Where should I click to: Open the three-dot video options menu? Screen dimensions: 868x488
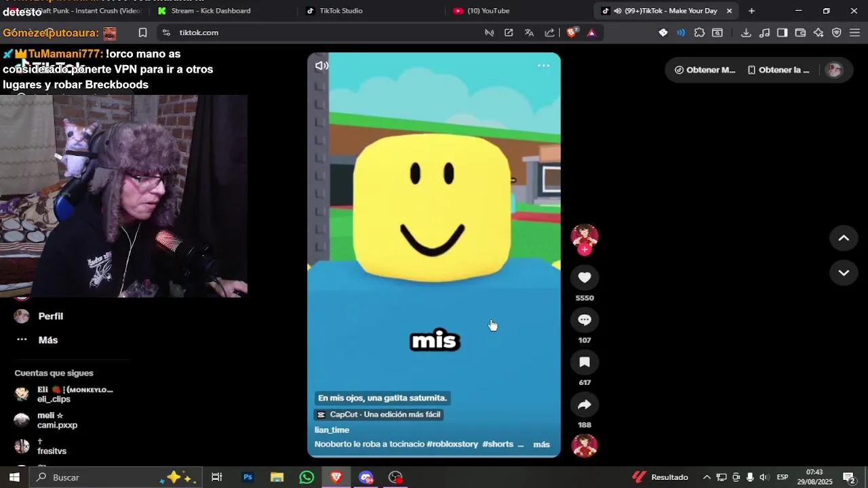543,66
